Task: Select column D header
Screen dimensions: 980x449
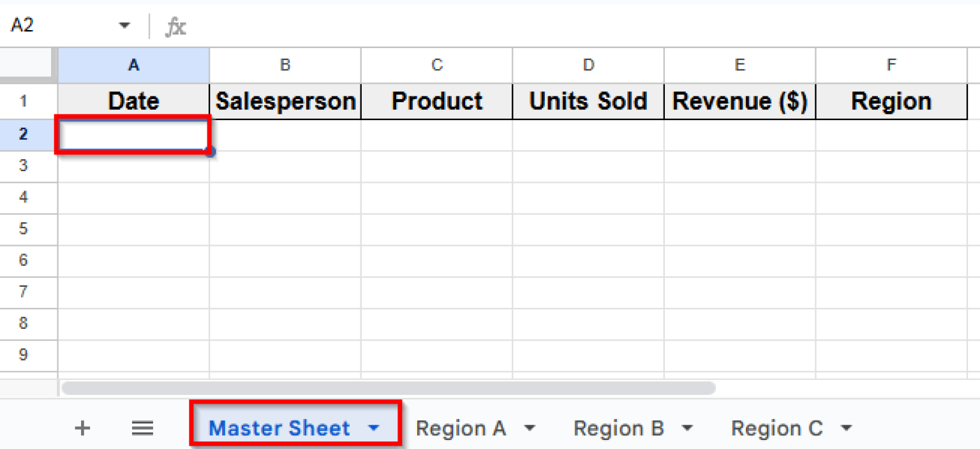Action: pyautogui.click(x=588, y=65)
